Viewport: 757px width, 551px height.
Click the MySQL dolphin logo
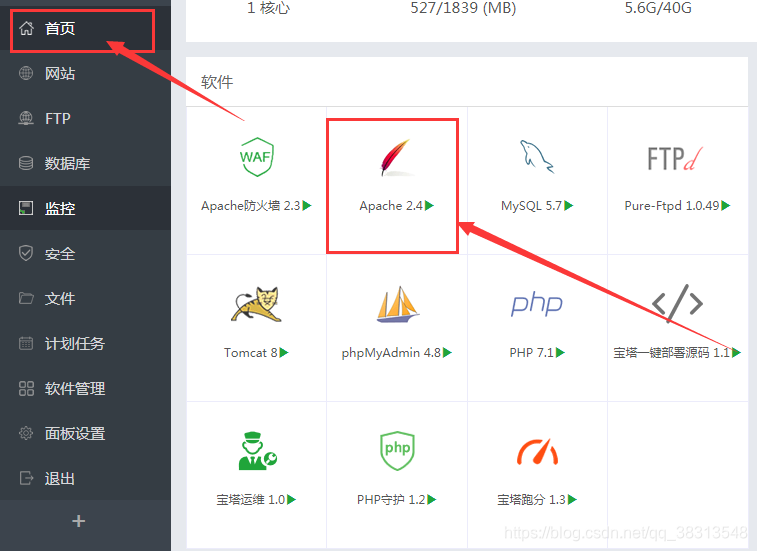[x=536, y=156]
